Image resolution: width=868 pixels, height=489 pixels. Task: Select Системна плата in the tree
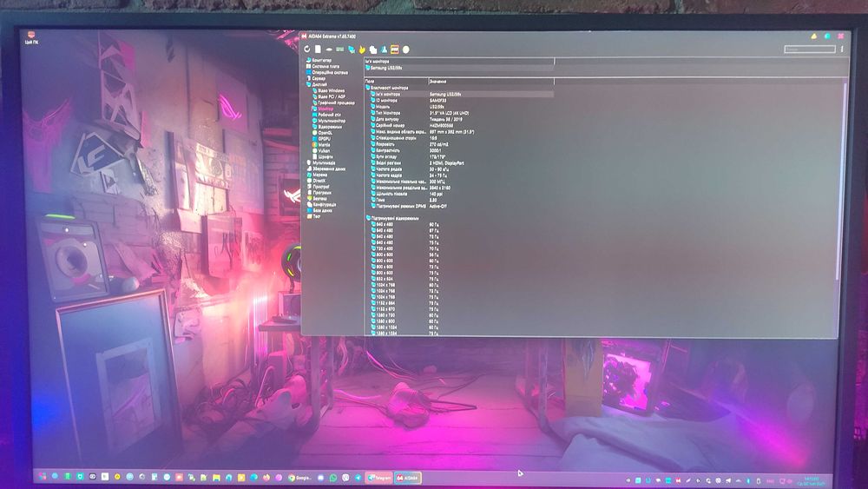(323, 67)
